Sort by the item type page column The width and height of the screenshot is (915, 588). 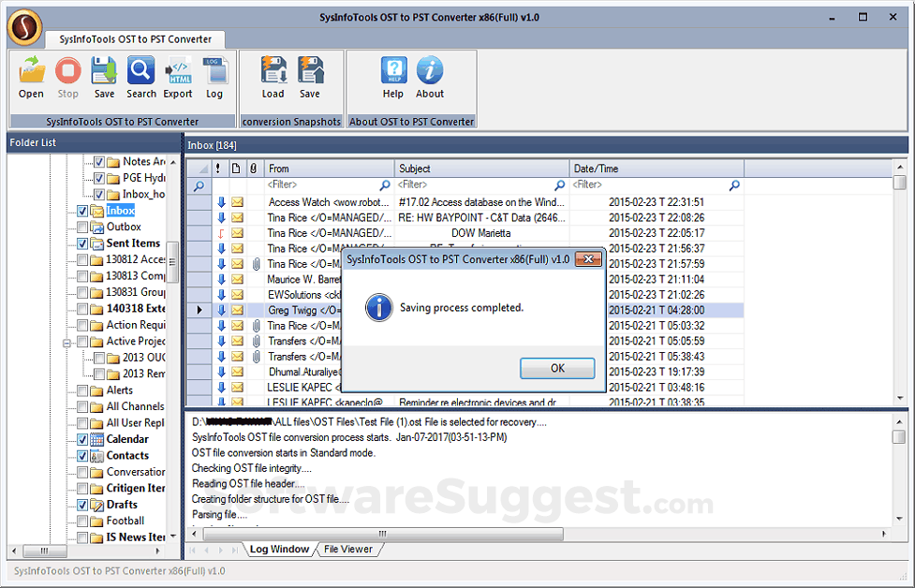pos(236,169)
